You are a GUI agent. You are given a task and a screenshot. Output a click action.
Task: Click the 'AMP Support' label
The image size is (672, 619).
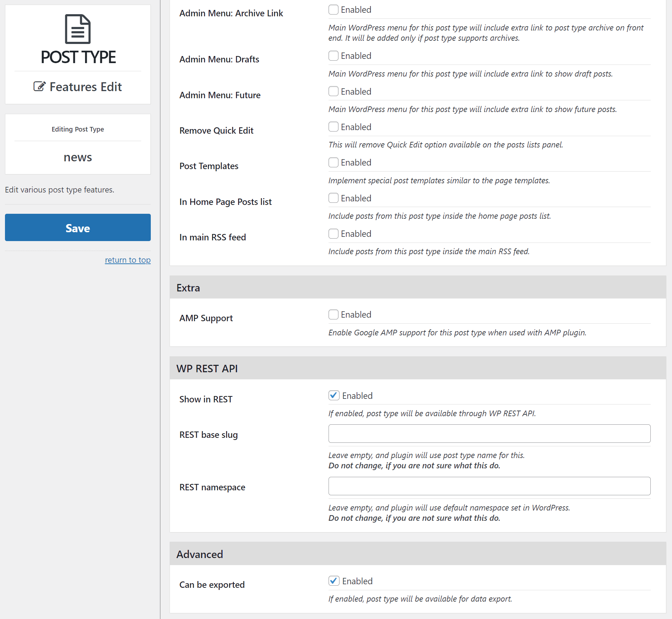[x=206, y=318]
